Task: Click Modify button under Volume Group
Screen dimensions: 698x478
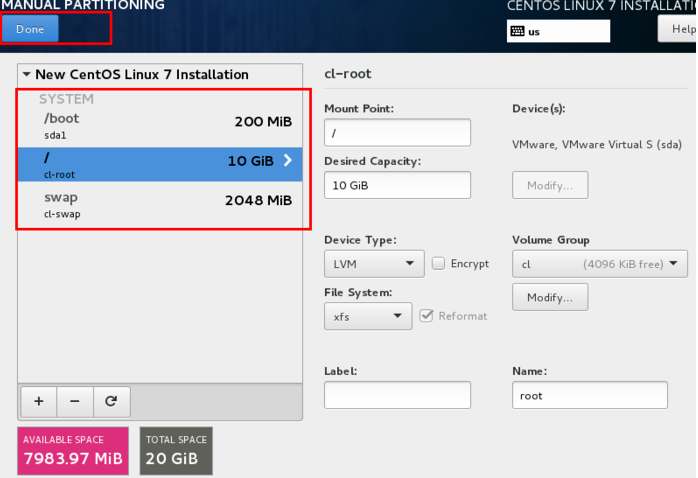Action: [x=550, y=297]
